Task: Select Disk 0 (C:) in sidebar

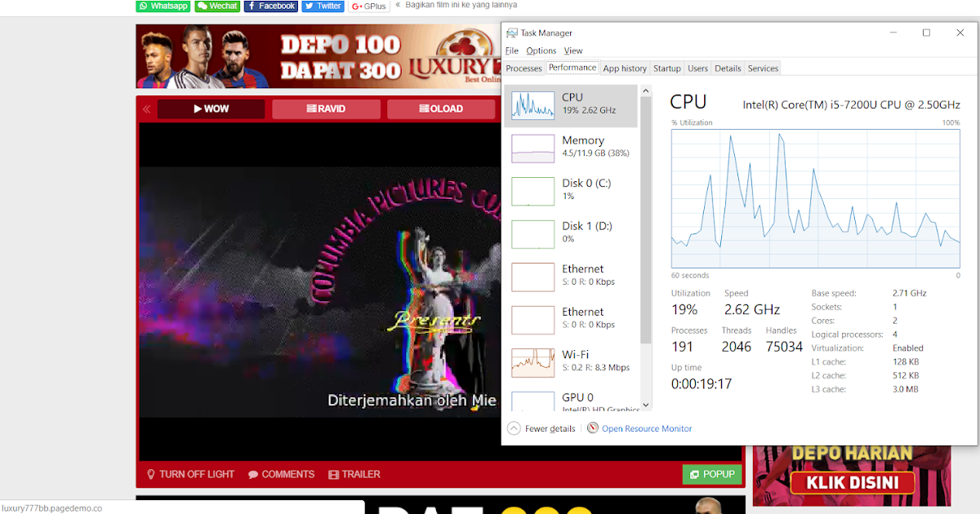Action: point(571,189)
